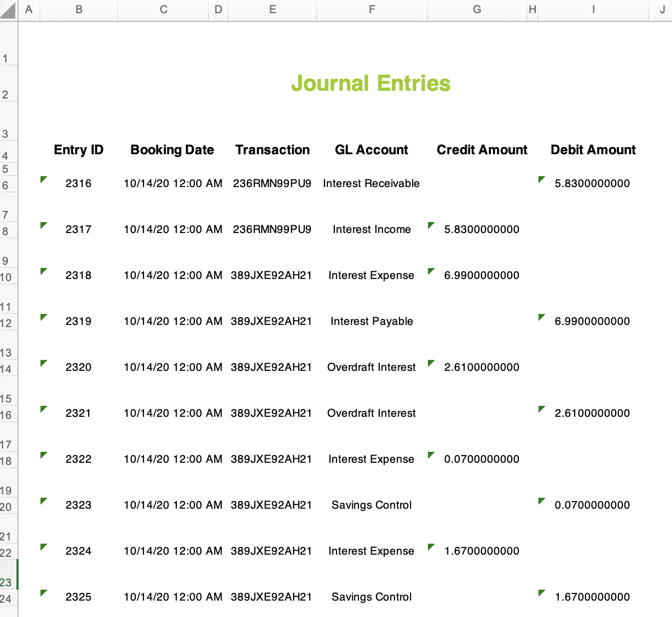Click the green indicator on Entry ID 2316
This screenshot has width=672, height=617.
[44, 178]
